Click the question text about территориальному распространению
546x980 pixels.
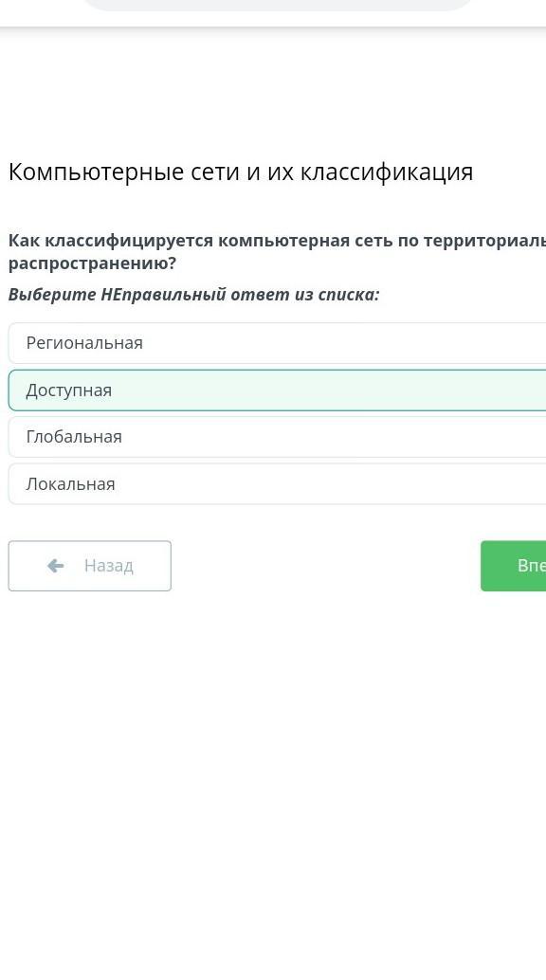coord(277,252)
